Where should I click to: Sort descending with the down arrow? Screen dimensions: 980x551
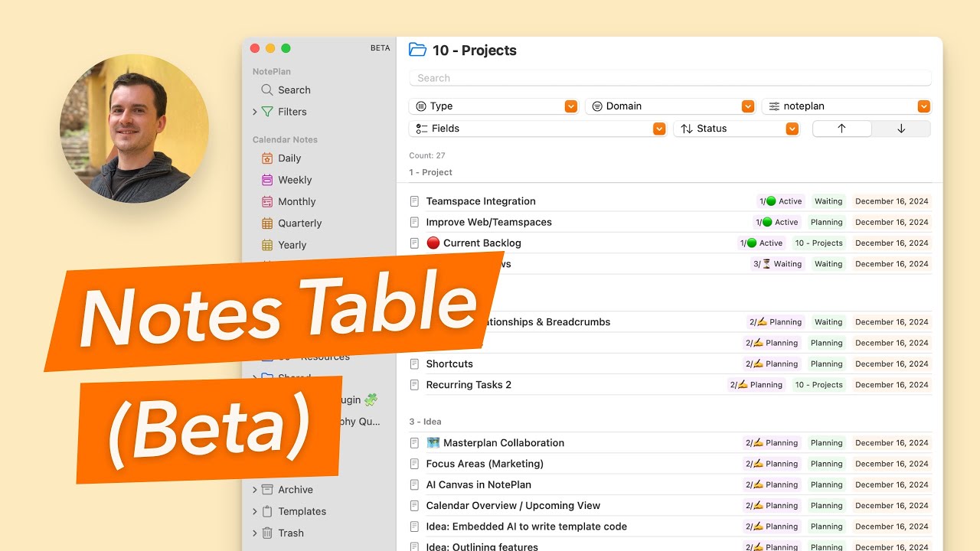pyautogui.click(x=901, y=129)
